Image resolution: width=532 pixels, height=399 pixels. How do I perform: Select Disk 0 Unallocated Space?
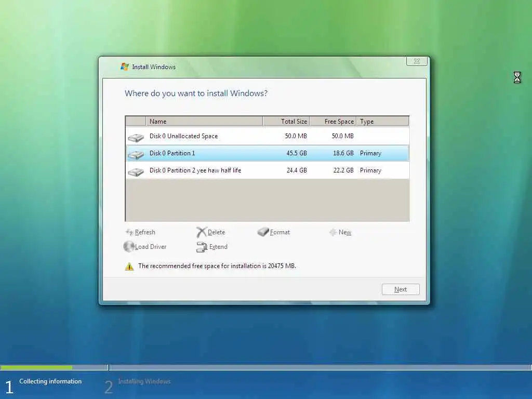pyautogui.click(x=268, y=136)
